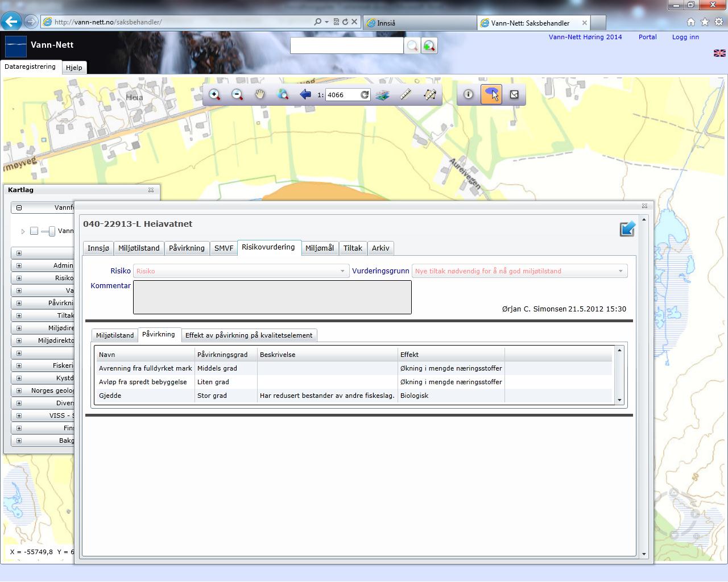This screenshot has height=582, width=728.
Task: Expand the Norges geolog layer group
Action: tap(19, 390)
